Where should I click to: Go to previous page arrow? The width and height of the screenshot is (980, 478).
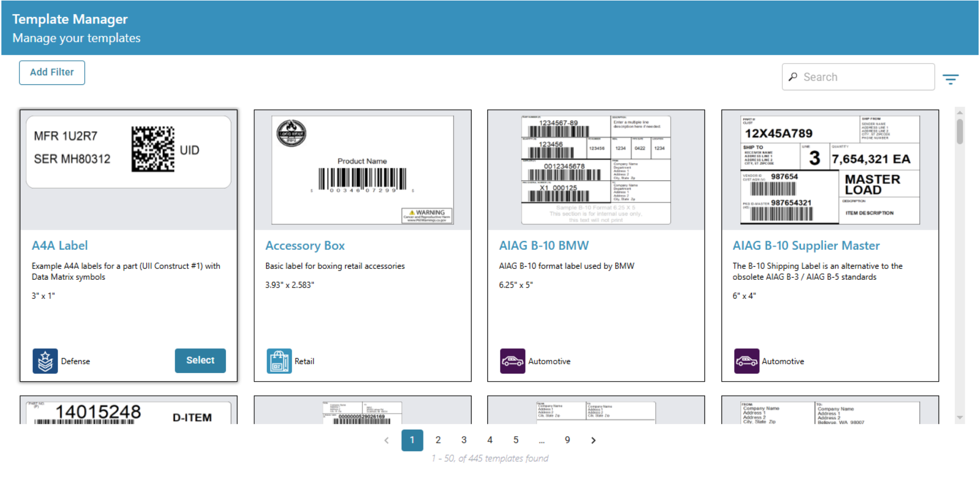point(387,440)
